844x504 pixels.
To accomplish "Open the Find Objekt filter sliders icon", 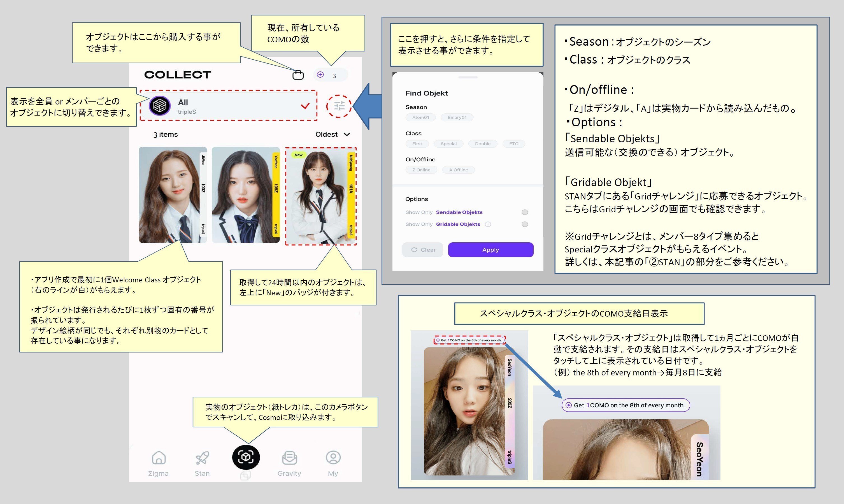I will pos(339,106).
